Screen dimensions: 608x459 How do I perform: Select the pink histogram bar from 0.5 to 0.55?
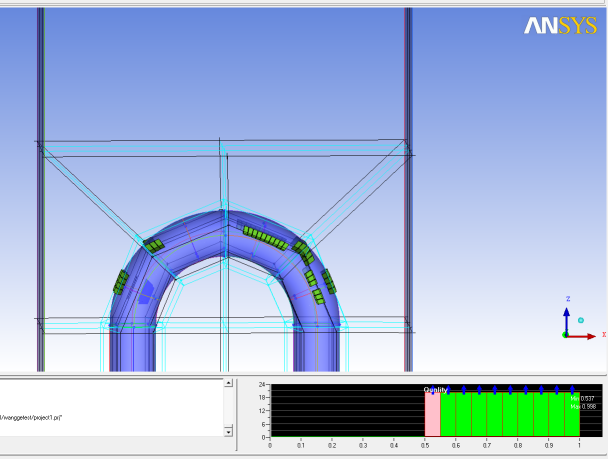point(433,414)
